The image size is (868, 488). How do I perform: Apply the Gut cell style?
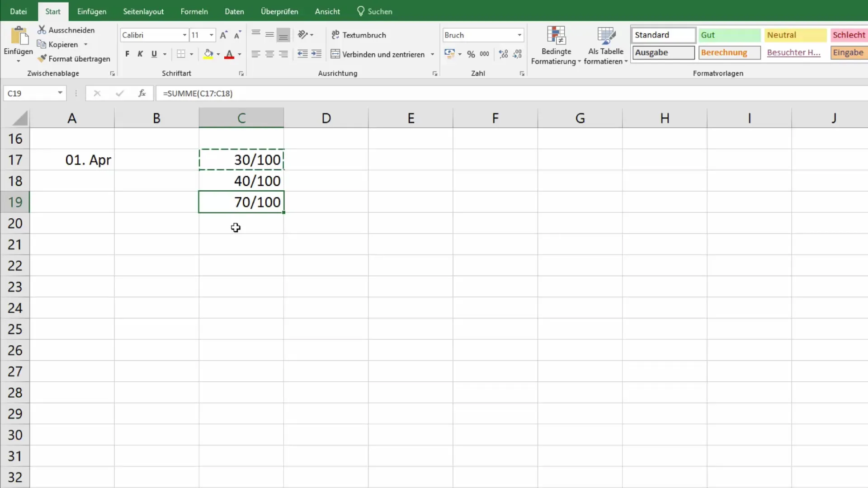(x=729, y=35)
